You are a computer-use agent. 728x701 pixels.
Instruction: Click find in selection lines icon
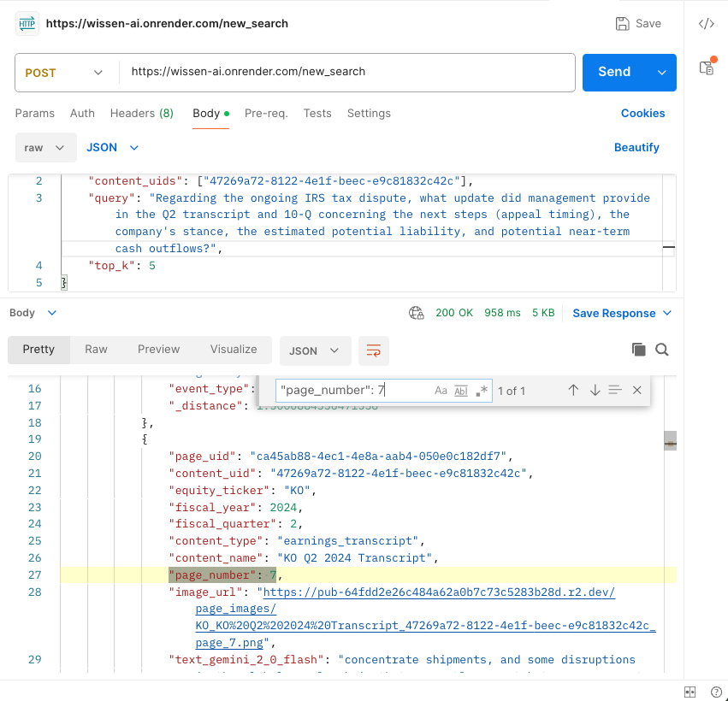(615, 390)
